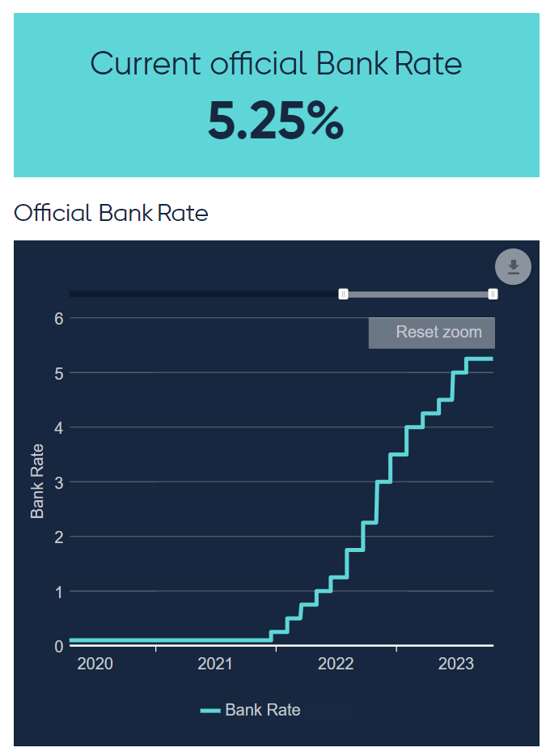Select the 2021 x-axis label

215,665
